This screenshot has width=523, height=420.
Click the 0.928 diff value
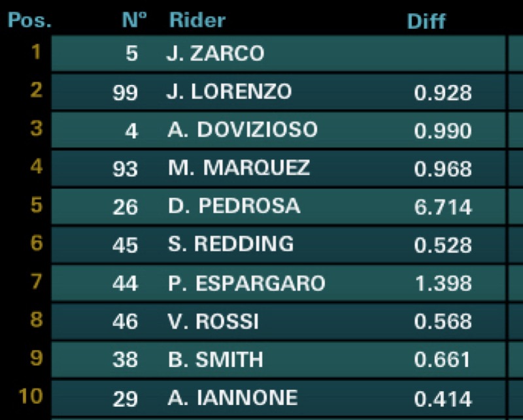coord(443,93)
